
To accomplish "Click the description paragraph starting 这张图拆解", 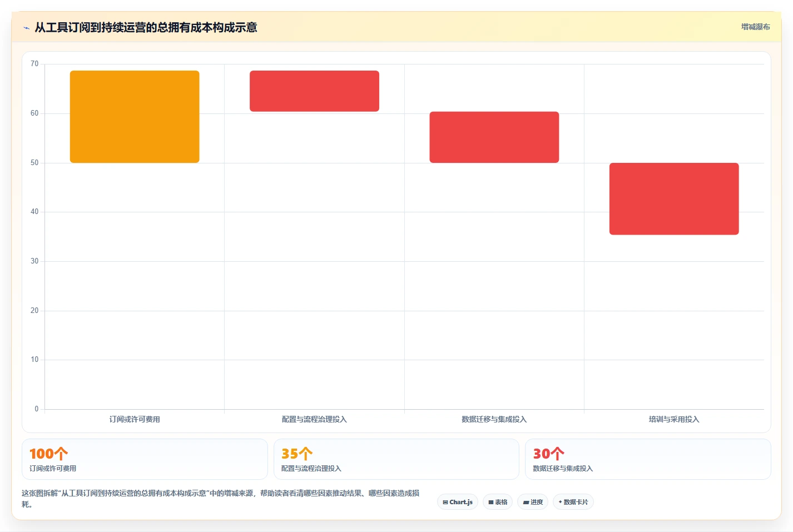I will 221,499.
